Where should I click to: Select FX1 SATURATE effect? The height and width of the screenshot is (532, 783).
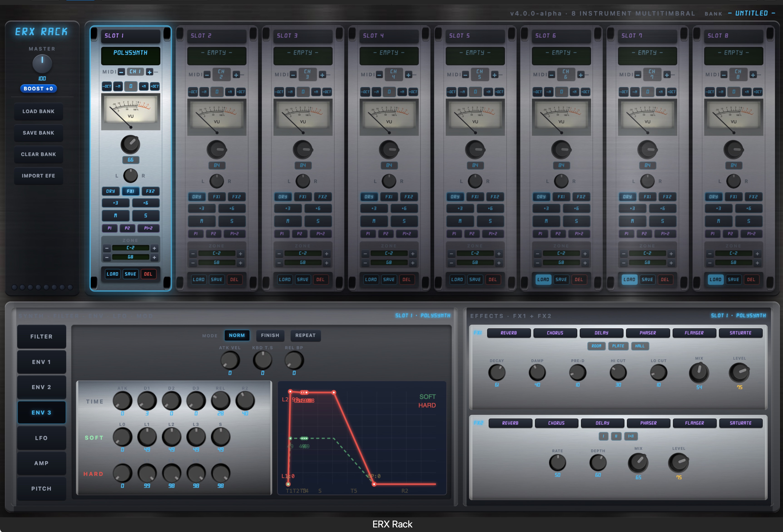click(741, 333)
